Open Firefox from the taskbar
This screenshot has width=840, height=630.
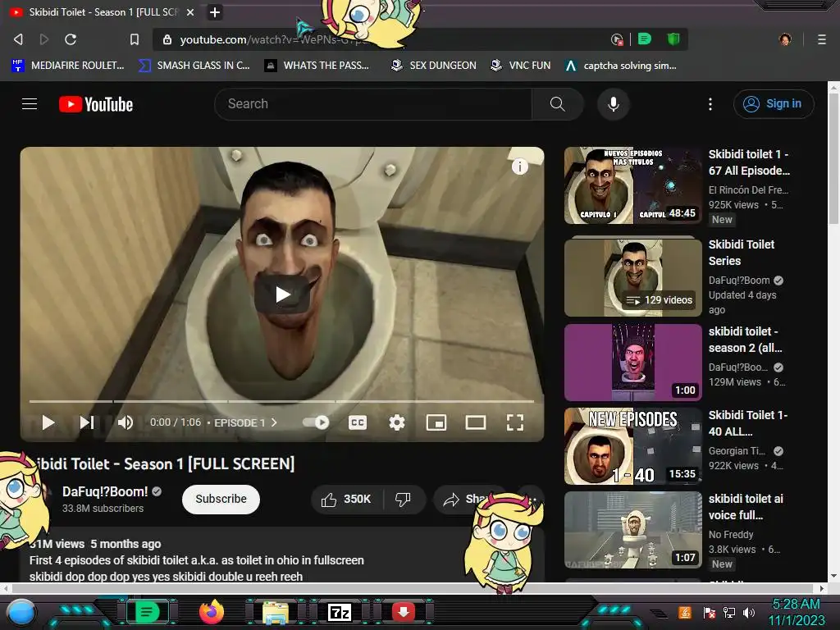[211, 612]
